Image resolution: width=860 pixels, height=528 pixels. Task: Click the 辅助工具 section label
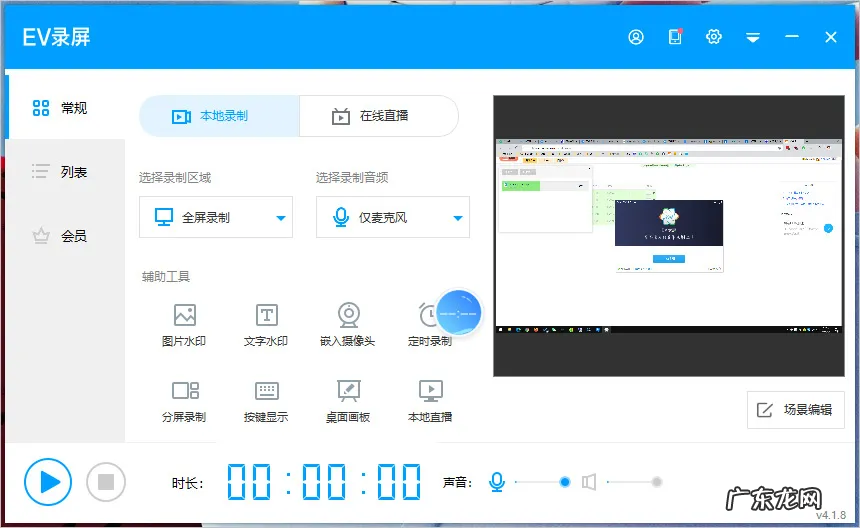click(x=166, y=276)
